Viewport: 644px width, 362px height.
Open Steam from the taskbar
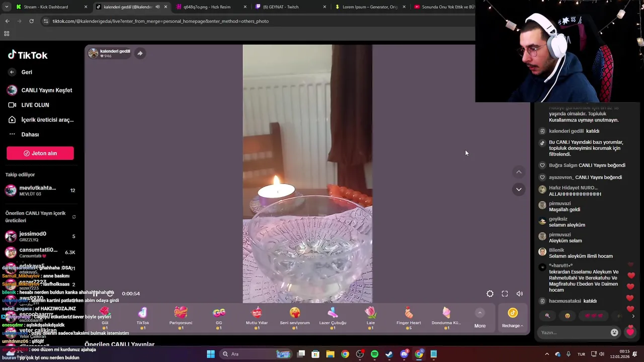[x=389, y=354]
